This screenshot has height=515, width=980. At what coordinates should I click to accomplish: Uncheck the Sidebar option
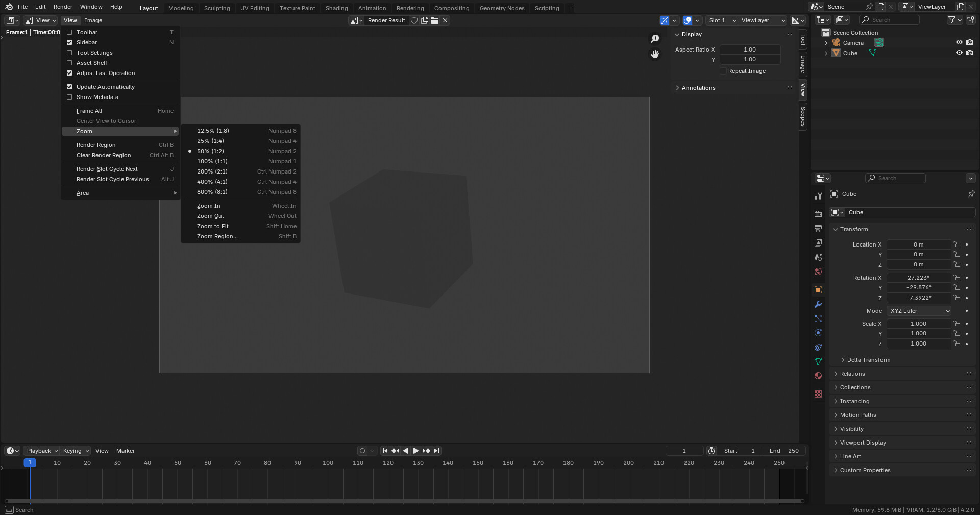[x=69, y=42]
